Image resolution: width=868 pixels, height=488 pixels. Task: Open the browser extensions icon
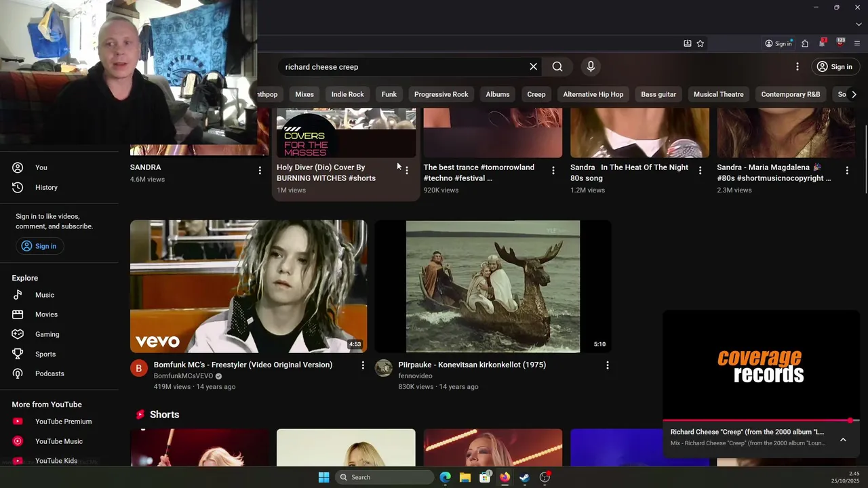pos(805,43)
